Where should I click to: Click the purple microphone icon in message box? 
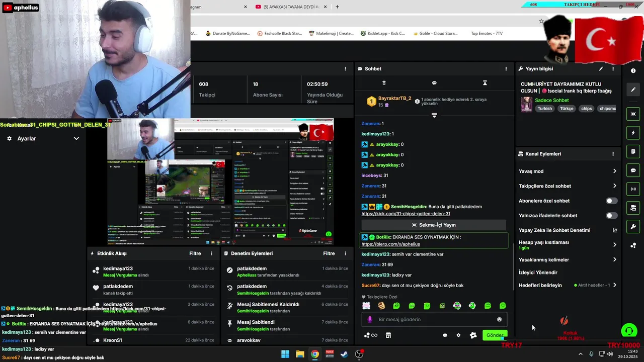(x=370, y=319)
